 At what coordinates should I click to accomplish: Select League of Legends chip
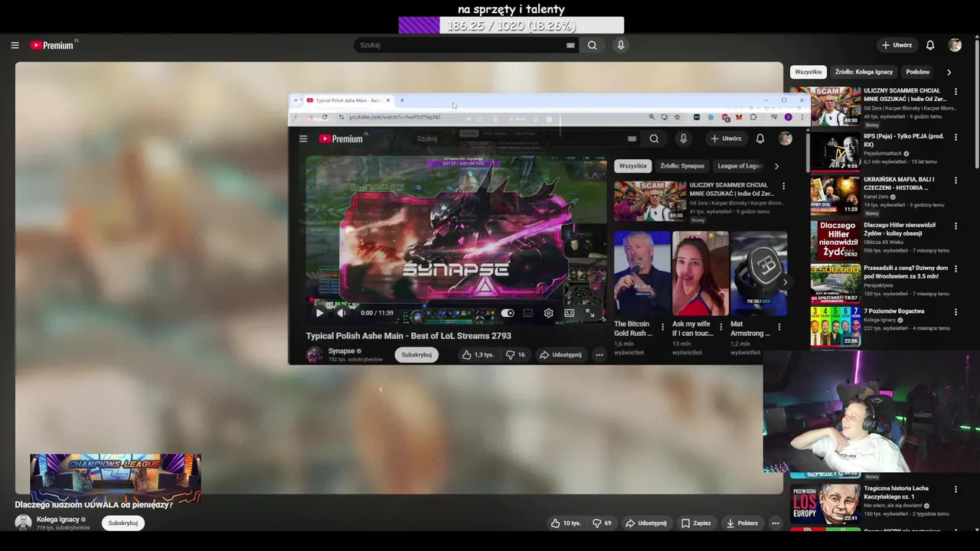coord(740,166)
